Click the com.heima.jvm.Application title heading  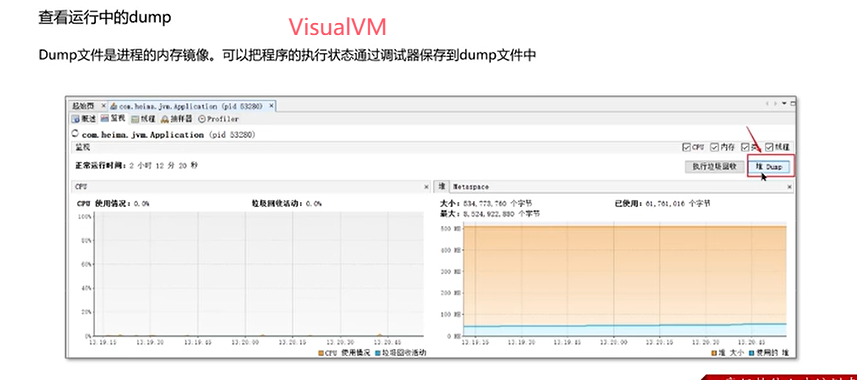point(168,134)
